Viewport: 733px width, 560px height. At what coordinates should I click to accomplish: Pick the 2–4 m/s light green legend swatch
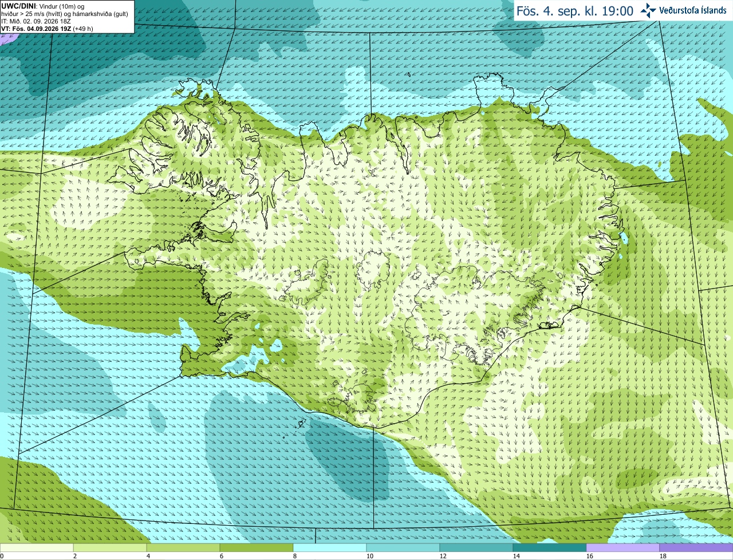(110, 548)
